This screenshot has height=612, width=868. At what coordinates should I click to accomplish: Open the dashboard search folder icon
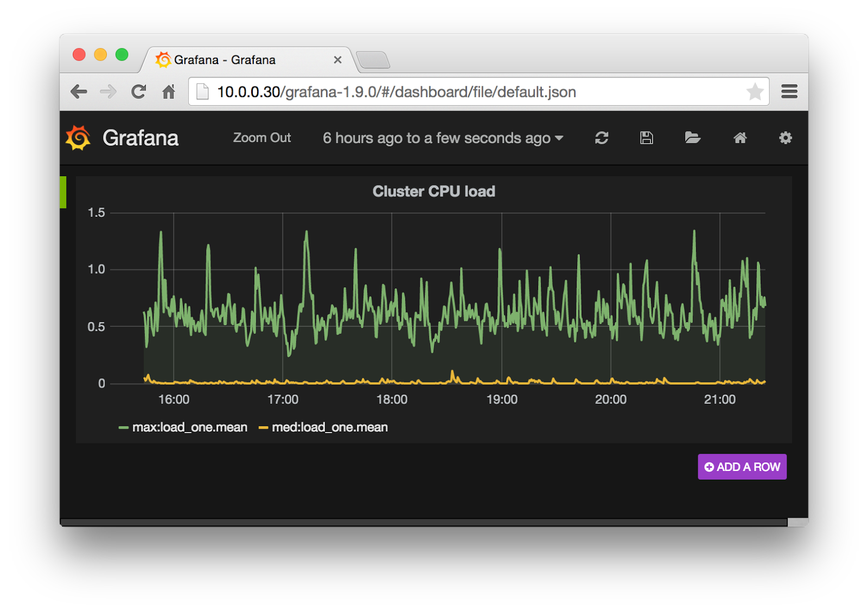tap(692, 138)
